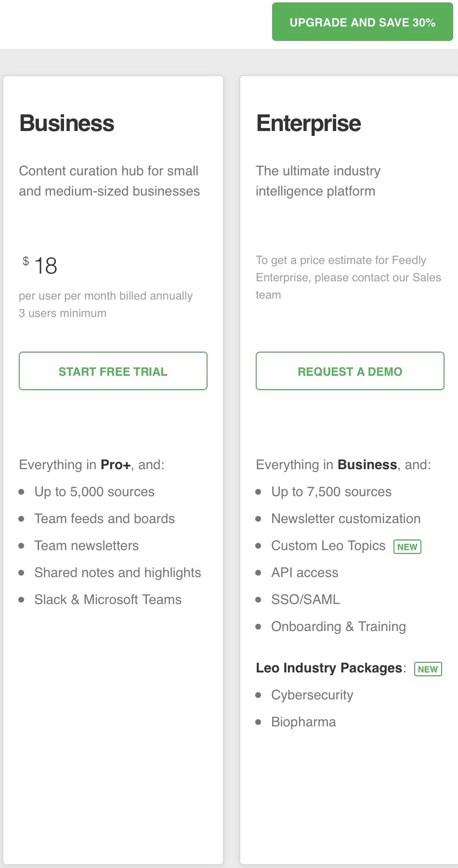Select the Business plan heading
This screenshot has height=868, width=458.
[67, 123]
